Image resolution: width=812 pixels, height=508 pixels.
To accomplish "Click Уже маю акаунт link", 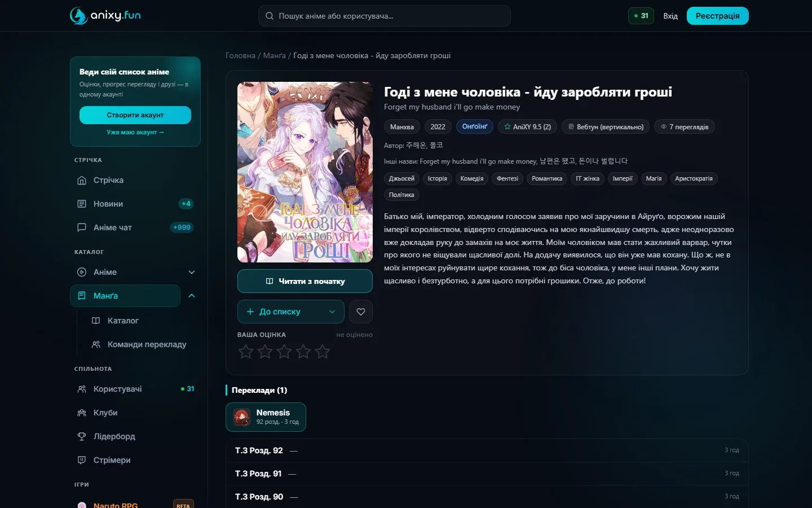I will coord(135,132).
